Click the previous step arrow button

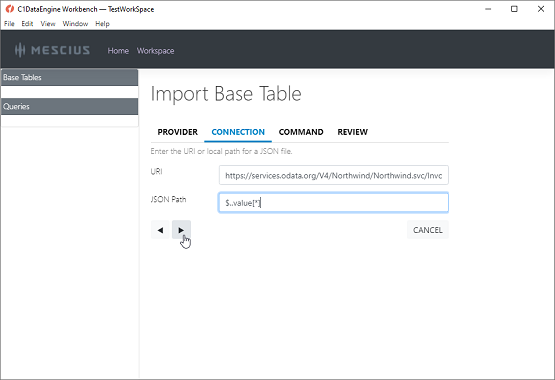coord(160,230)
